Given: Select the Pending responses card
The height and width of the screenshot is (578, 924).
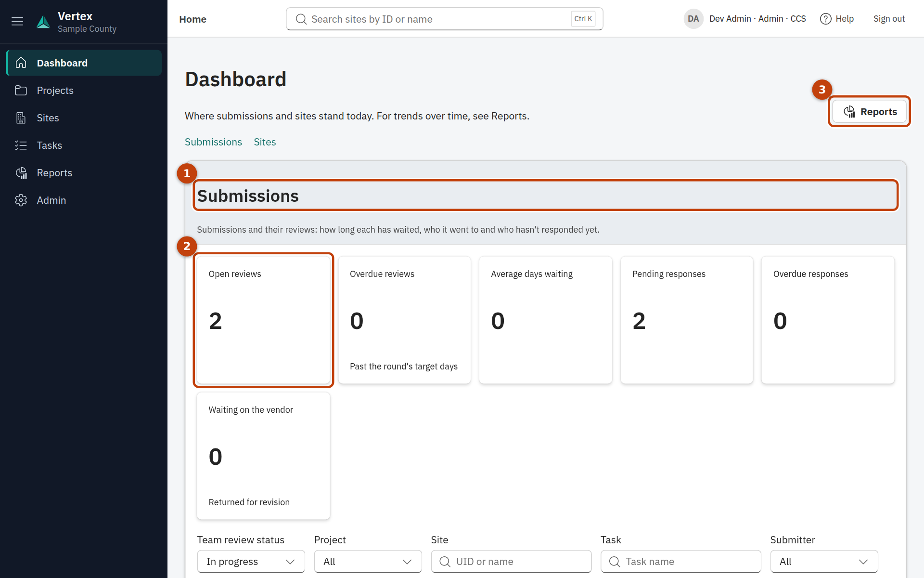Looking at the screenshot, I should point(687,320).
